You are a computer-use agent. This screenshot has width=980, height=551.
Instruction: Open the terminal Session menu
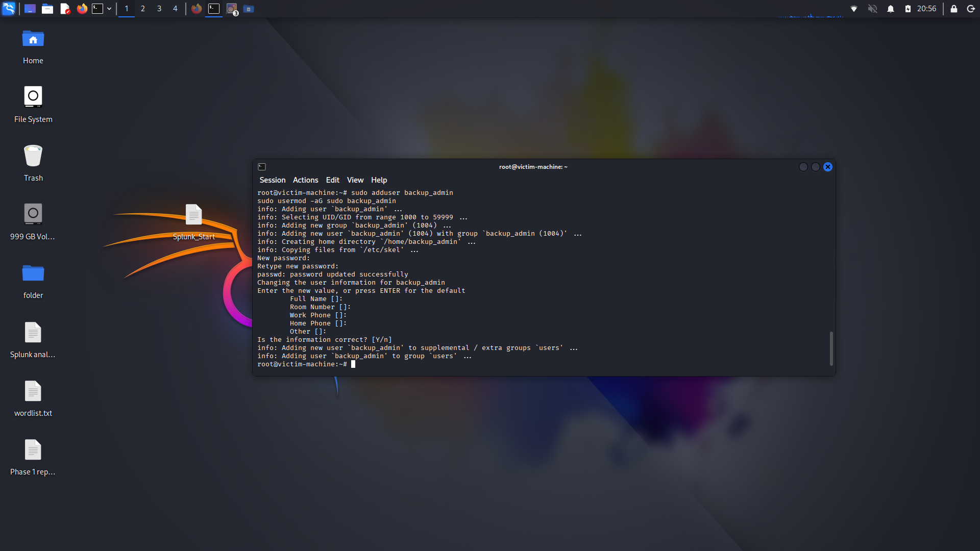[x=272, y=180]
